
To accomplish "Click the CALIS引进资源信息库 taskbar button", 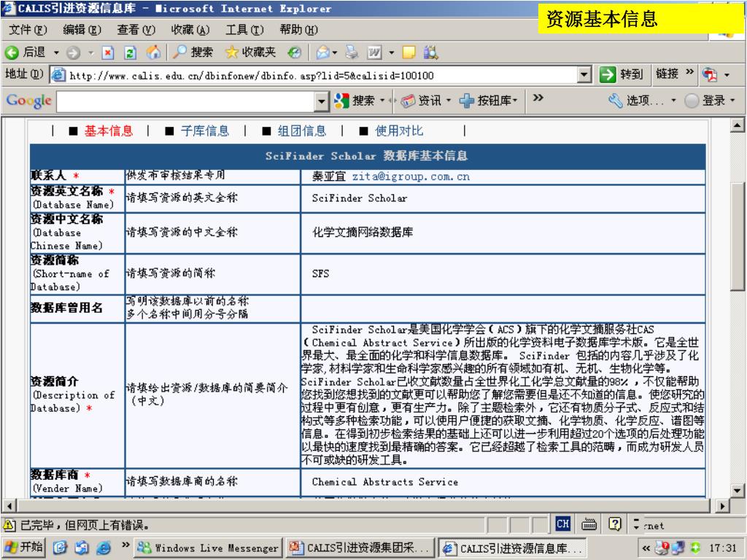I will coord(512,548).
